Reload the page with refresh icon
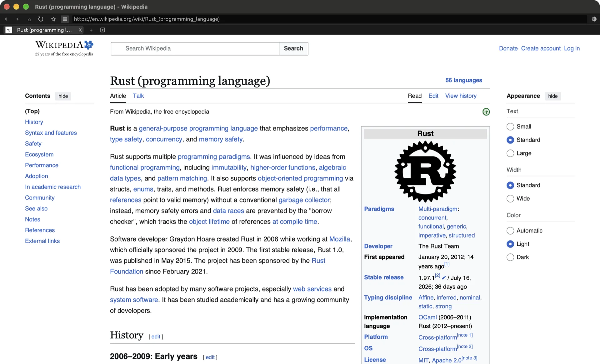Image resolution: width=600 pixels, height=364 pixels. coord(41,19)
